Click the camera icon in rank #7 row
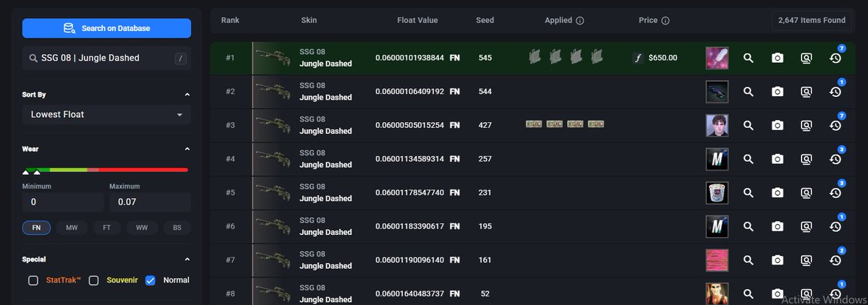Viewport: 868px width, 305px height. click(x=778, y=260)
